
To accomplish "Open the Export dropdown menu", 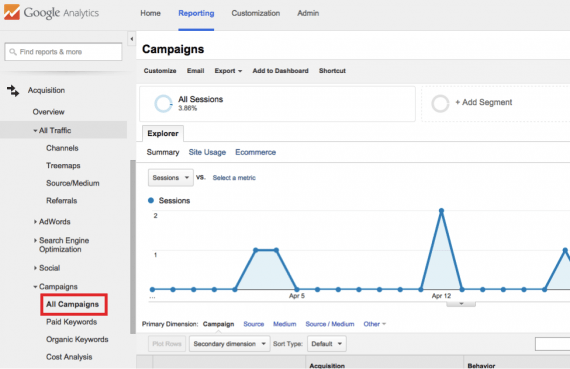I will click(228, 71).
